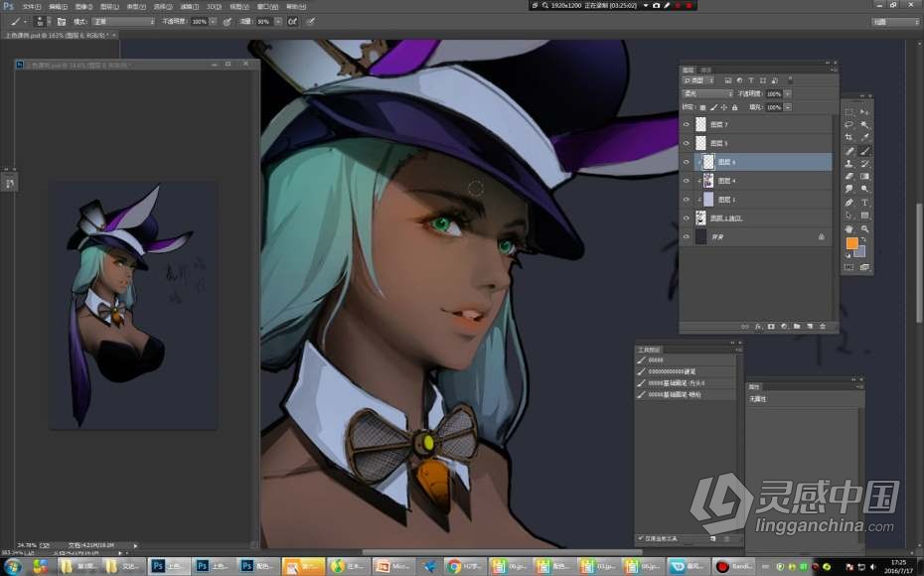Toggle visibility of selected layer 图层 6
The image size is (924, 576).
coord(686,162)
